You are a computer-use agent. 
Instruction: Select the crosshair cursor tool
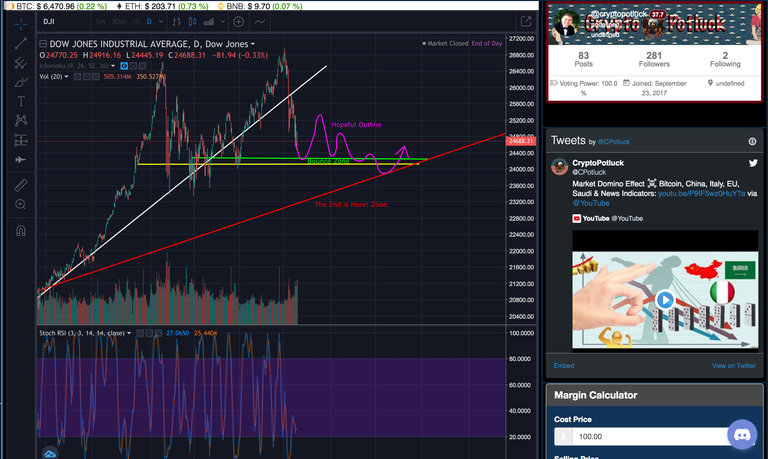tap(21, 24)
